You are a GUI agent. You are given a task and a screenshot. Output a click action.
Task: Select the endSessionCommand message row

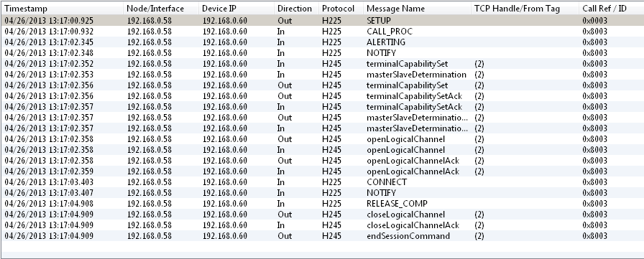323,236
